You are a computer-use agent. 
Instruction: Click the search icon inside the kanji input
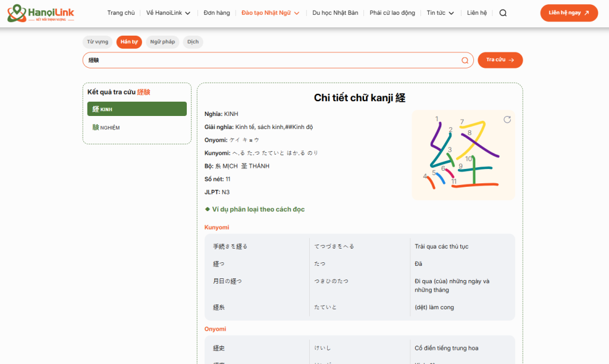pyautogui.click(x=465, y=60)
